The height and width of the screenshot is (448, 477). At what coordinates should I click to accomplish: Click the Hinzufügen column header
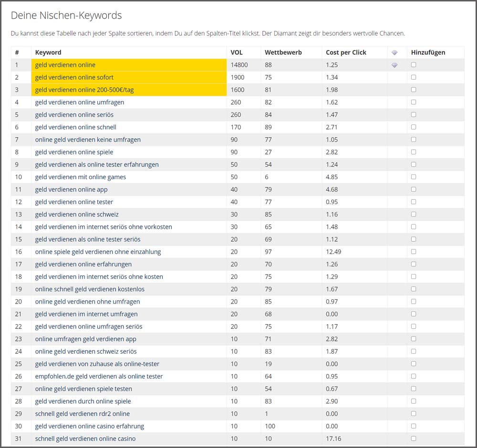[428, 52]
